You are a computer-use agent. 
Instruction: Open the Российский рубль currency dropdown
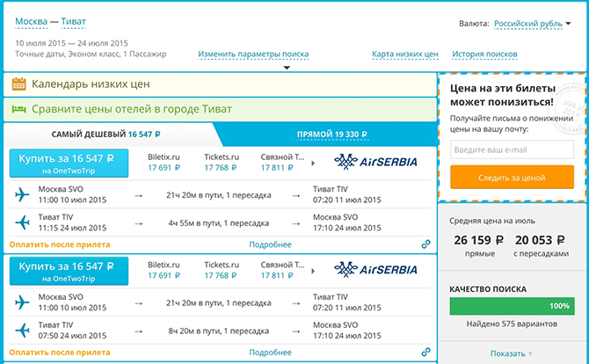coord(527,25)
